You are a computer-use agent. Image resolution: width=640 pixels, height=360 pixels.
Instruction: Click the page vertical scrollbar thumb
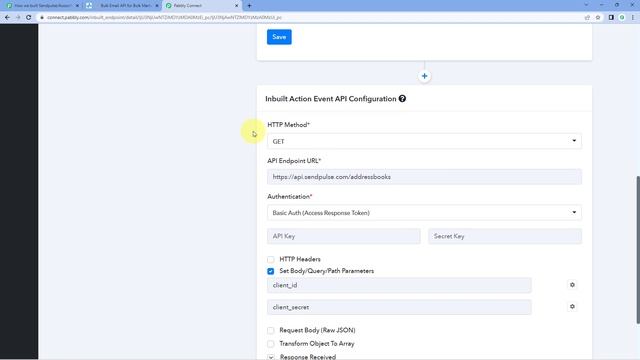(638, 250)
